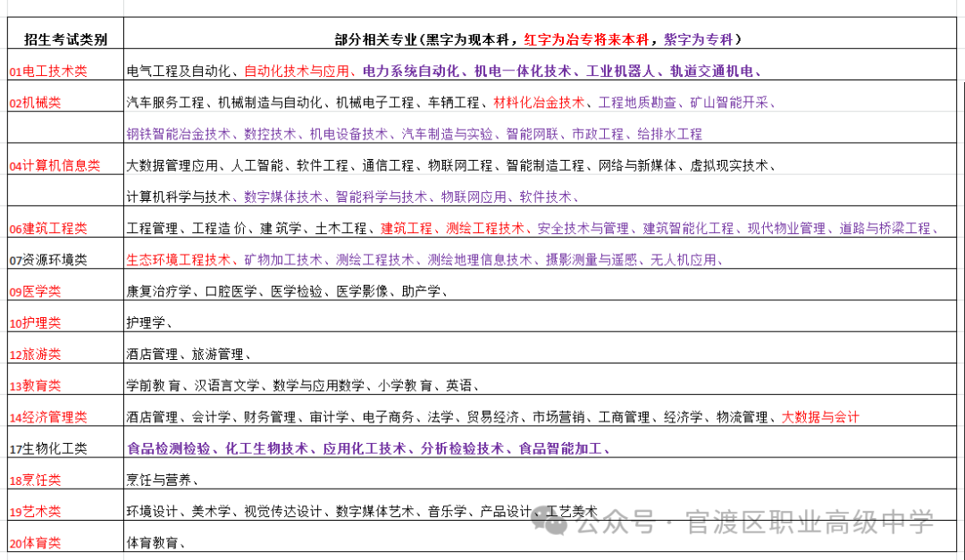This screenshot has width=965, height=560.
Task: Select the text '护理学' in row 10
Action: [x=146, y=323]
